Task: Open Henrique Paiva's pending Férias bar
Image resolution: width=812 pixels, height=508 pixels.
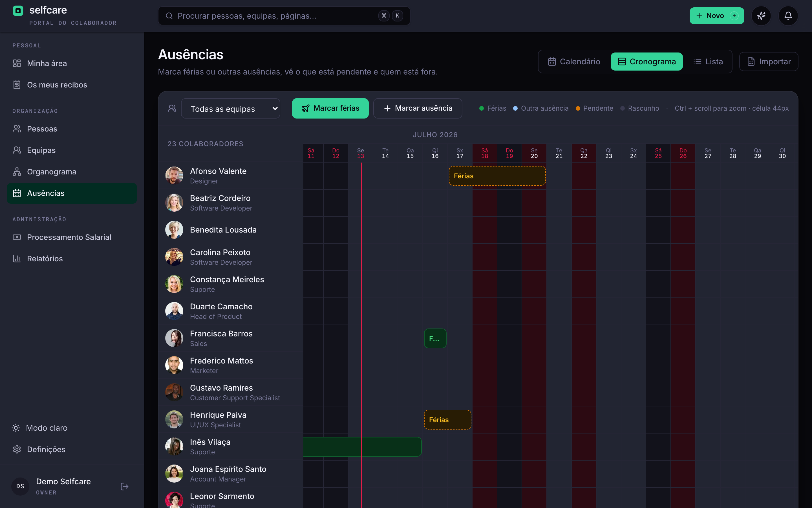Action: tap(448, 420)
